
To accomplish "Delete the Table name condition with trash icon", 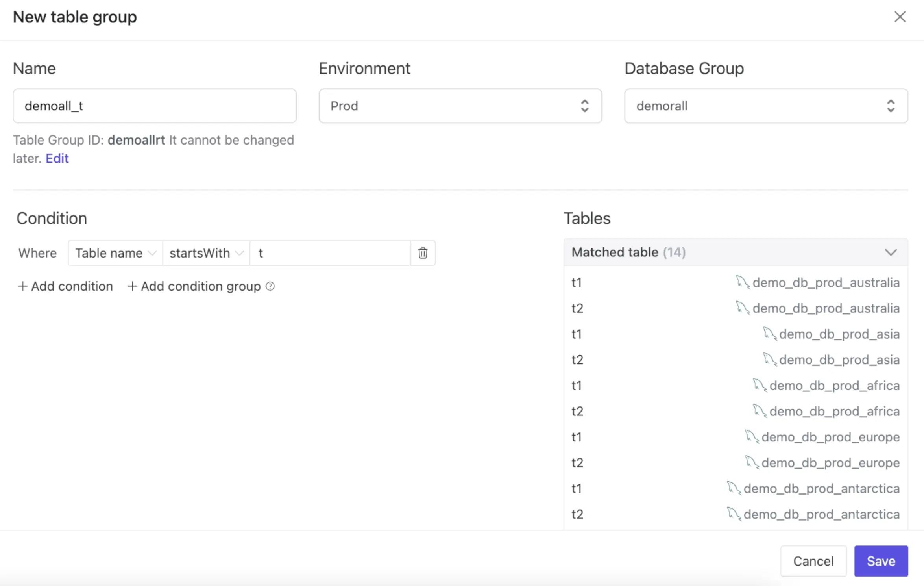I will [x=423, y=253].
